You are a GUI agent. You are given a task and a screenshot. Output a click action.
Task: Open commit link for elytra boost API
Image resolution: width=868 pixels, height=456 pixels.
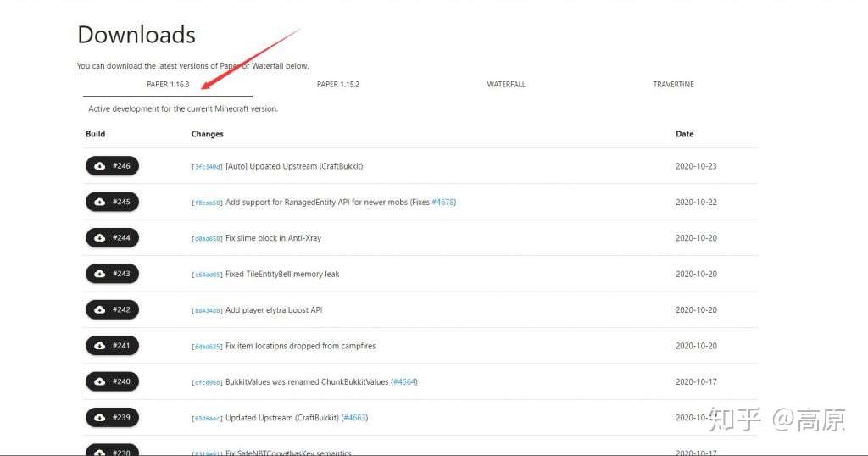207,310
